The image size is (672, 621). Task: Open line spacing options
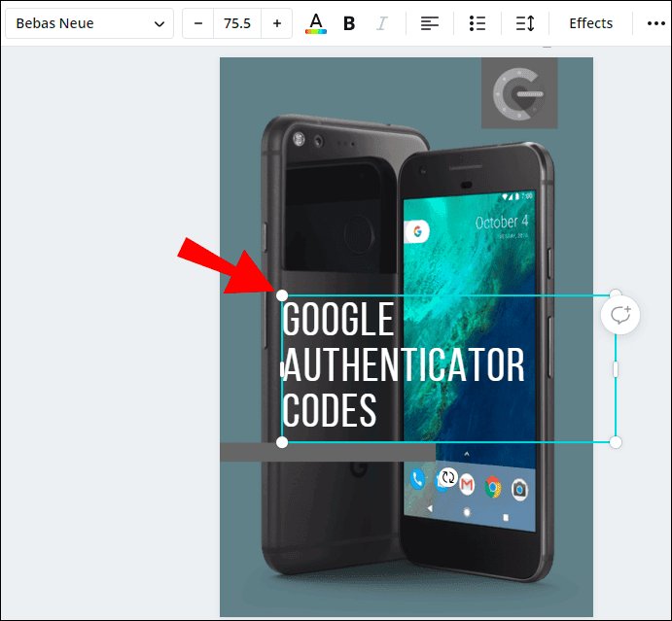click(x=525, y=23)
